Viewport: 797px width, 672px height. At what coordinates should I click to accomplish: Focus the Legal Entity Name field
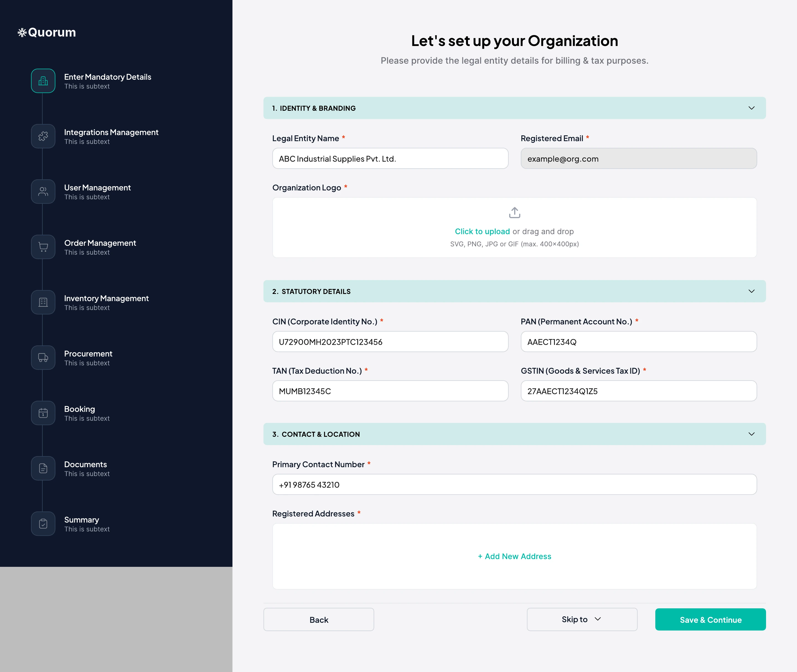pos(390,159)
